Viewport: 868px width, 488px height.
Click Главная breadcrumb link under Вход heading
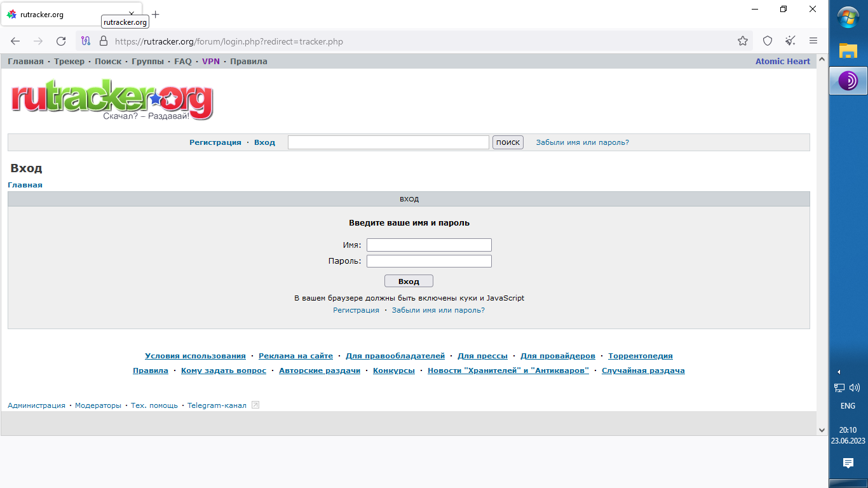25,185
